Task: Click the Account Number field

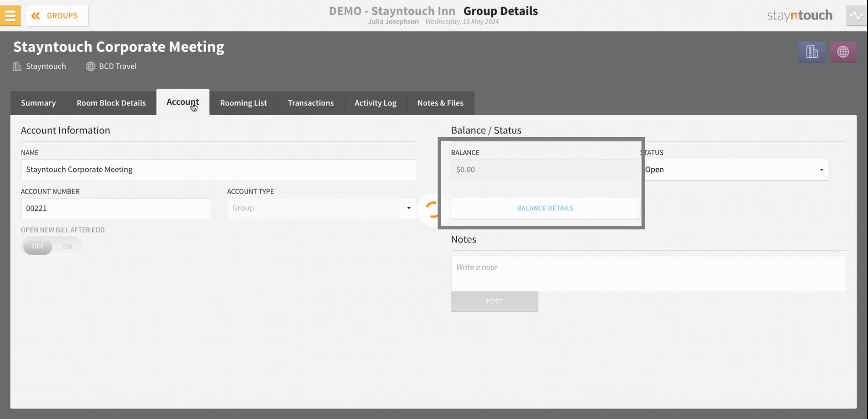Action: [x=115, y=209]
